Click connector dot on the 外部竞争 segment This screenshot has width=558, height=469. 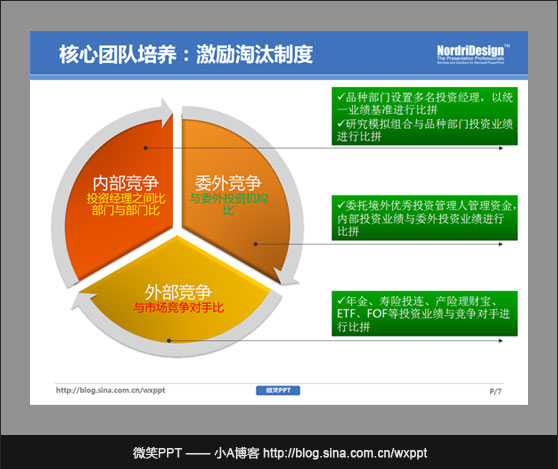169,341
